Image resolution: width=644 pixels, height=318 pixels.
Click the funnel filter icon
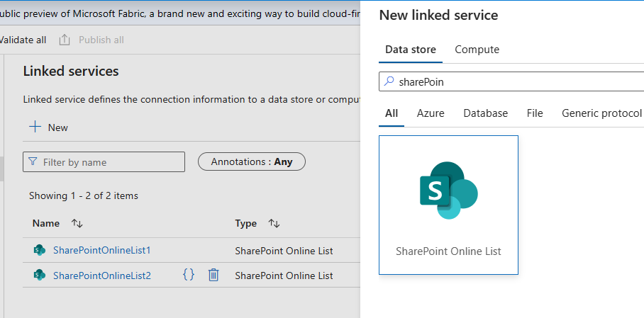(x=33, y=161)
